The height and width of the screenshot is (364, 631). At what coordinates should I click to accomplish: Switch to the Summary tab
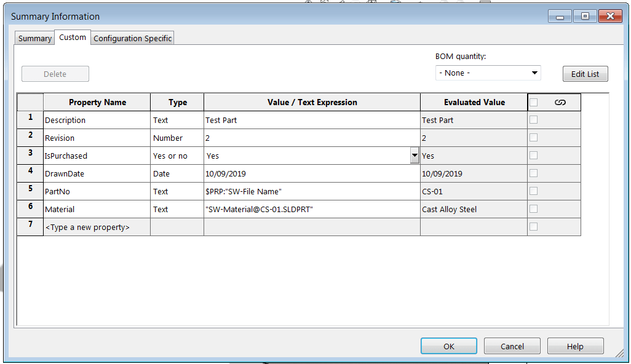(x=34, y=38)
